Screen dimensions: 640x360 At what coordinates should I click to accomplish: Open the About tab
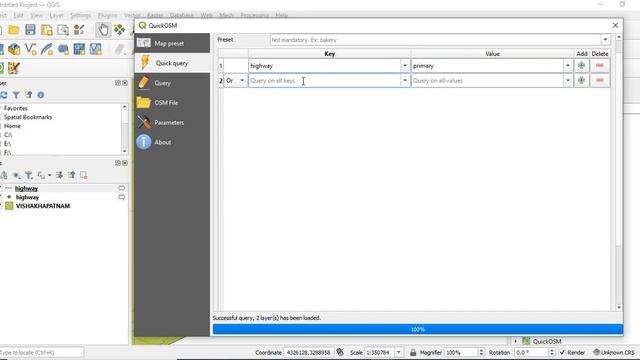172,142
